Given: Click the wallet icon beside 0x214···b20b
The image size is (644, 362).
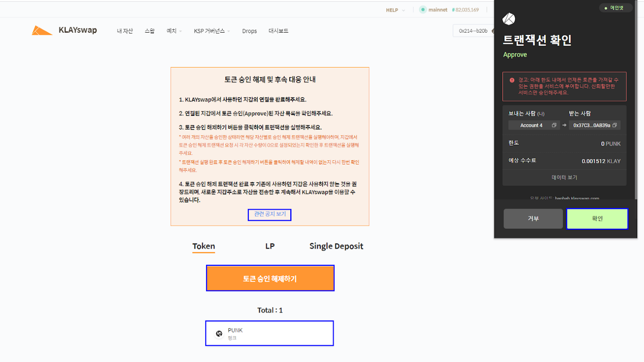Looking at the screenshot, I should click(x=493, y=31).
